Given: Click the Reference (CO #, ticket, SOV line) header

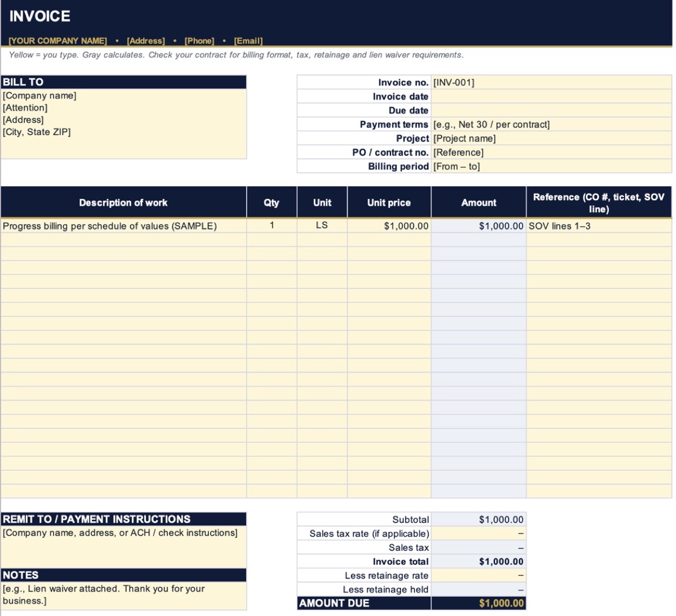Looking at the screenshot, I should 599,203.
